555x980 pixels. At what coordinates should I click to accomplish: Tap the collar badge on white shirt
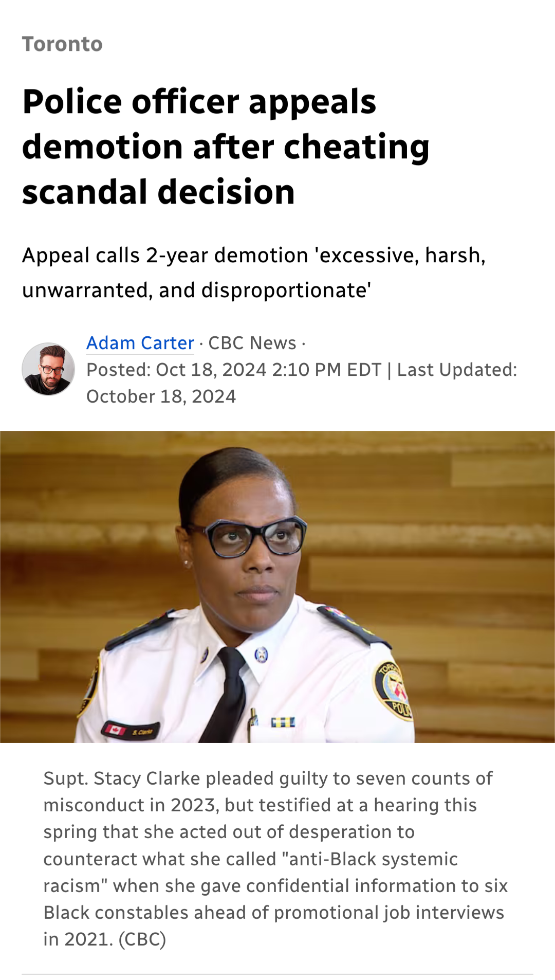[x=262, y=655]
